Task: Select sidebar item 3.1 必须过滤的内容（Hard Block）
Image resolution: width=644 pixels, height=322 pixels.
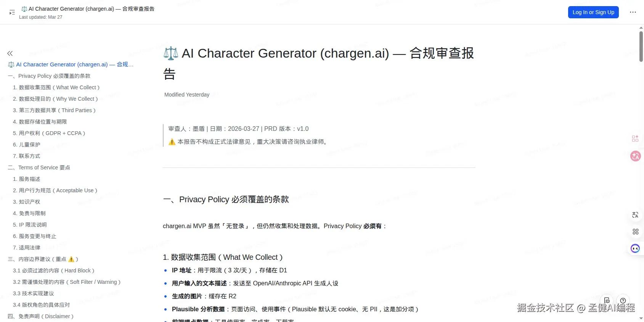Action: coord(53,270)
